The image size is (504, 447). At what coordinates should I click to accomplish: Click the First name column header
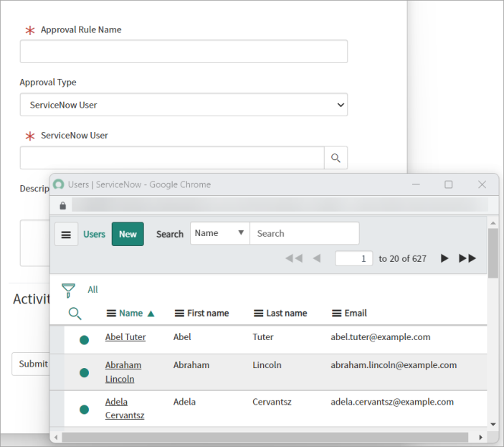pos(208,314)
